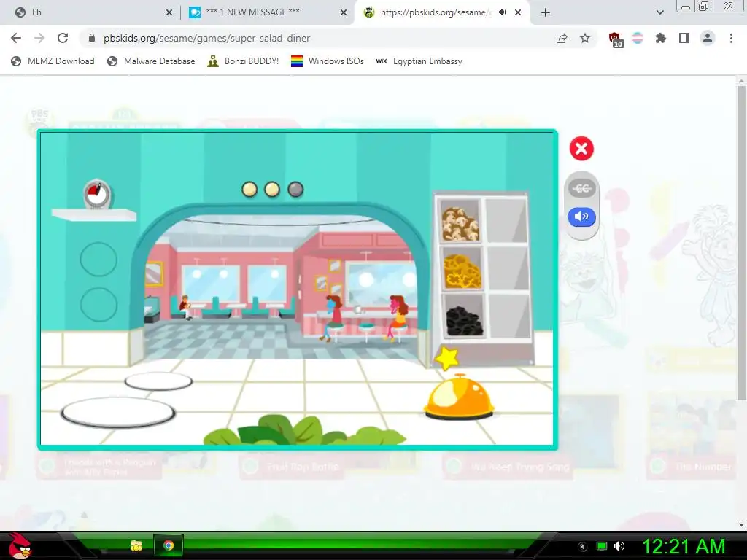Viewport: 747px width, 560px height.
Task: Open the tab search dropdown arrow
Action: point(660,12)
